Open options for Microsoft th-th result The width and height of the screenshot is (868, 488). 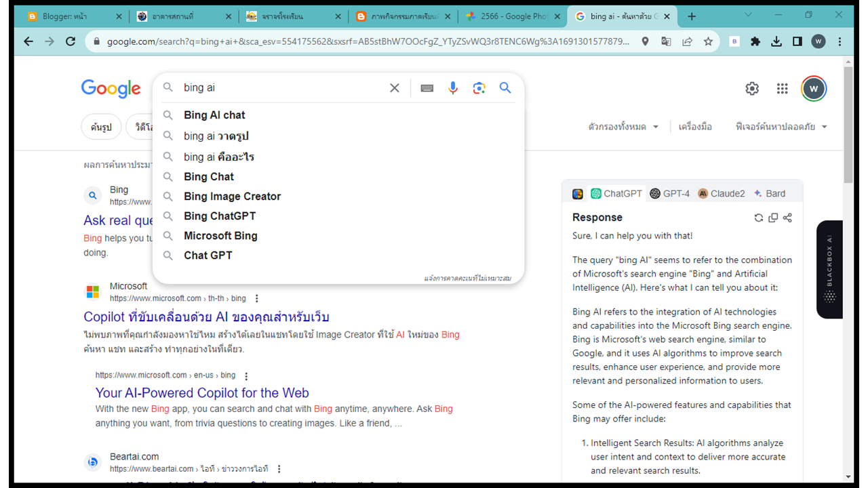pos(256,298)
